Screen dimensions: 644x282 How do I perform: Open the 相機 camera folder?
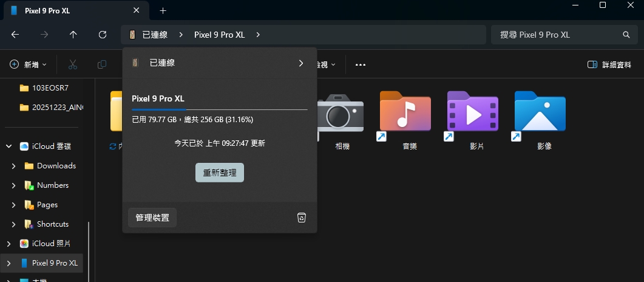coord(342,121)
